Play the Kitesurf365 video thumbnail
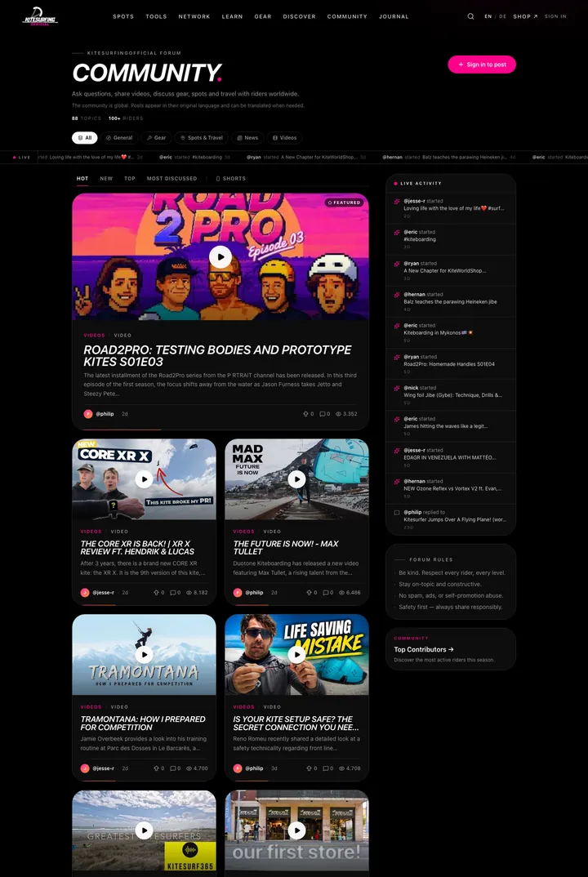588x877 pixels. [x=144, y=830]
